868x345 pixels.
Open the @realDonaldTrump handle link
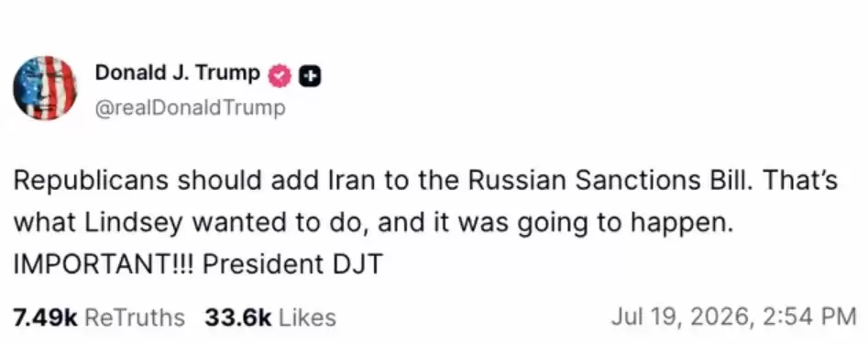pyautogui.click(x=191, y=107)
